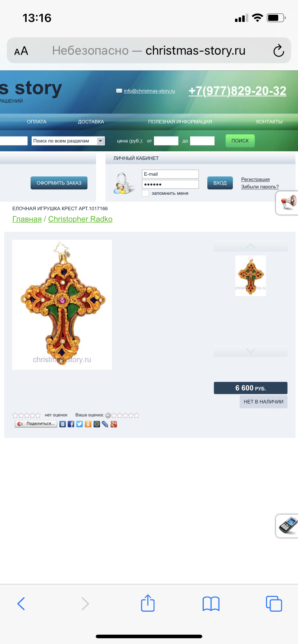Open the КОНТАКТЫ menu item
The height and width of the screenshot is (644, 298).
pos(269,122)
